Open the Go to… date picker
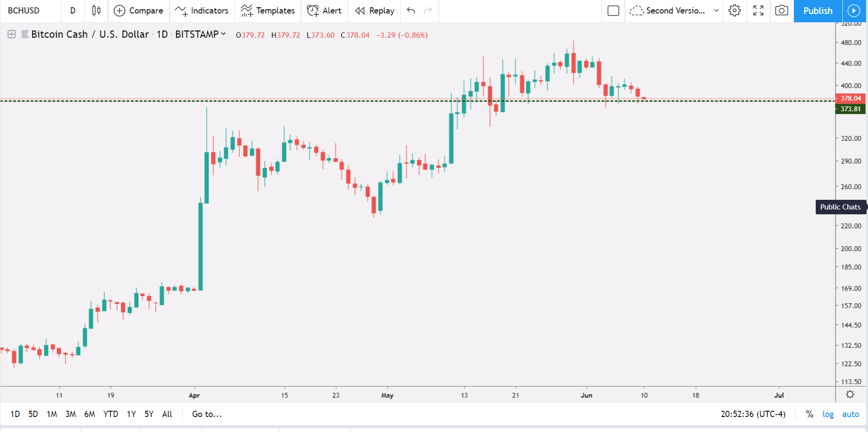 (x=207, y=414)
